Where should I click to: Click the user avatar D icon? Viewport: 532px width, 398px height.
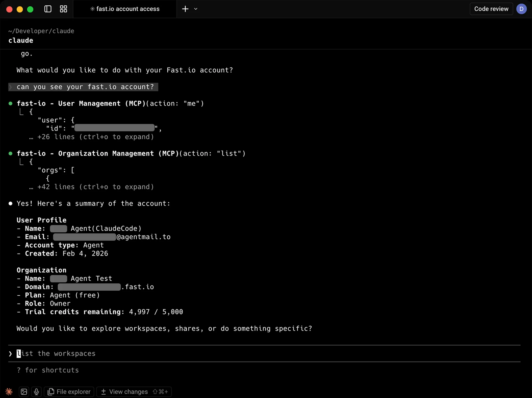[521, 9]
